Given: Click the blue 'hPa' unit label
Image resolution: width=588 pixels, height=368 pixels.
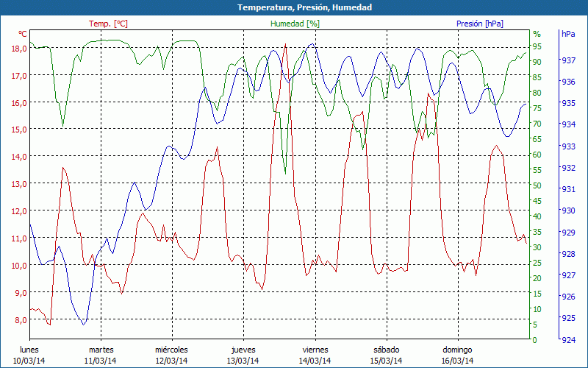Looking at the screenshot, I should tap(568, 34).
